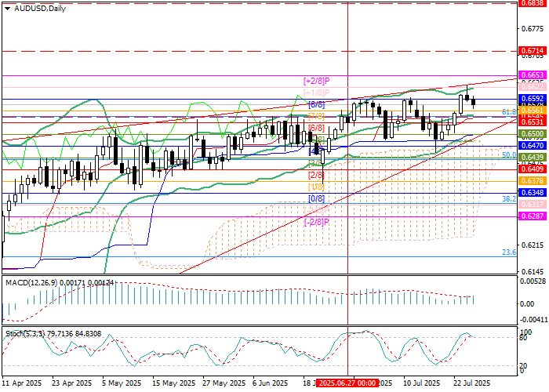549x392 pixels.
Task: Click the 0.6470 blue price label
Action: point(533,145)
